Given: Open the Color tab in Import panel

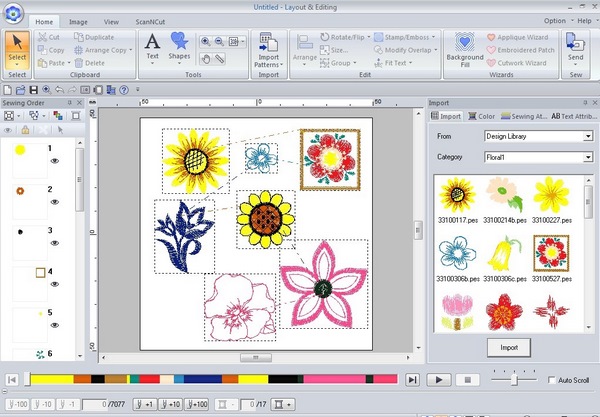Looking at the screenshot, I should [x=482, y=116].
